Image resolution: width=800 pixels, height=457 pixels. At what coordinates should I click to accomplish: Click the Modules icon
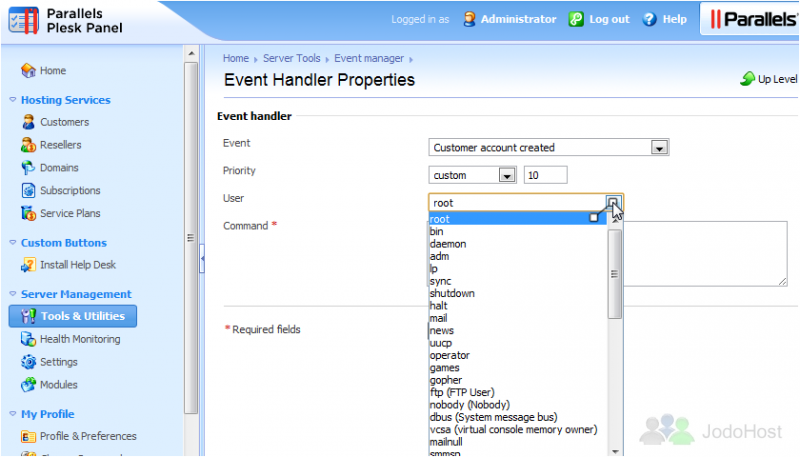tap(28, 385)
